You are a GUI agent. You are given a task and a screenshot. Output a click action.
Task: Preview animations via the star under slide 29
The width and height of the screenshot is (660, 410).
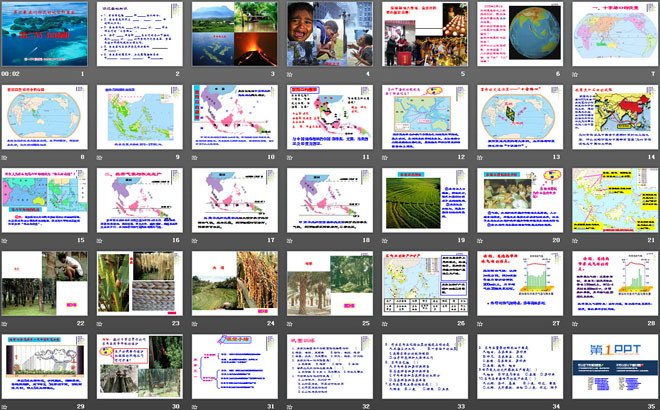pyautogui.click(x=6, y=407)
